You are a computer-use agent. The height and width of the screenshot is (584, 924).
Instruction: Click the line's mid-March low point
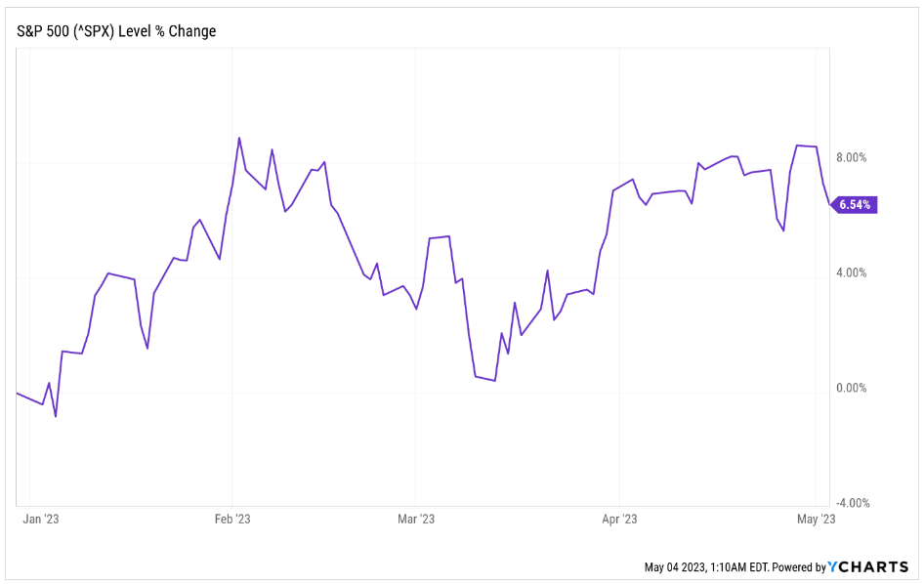coord(495,381)
